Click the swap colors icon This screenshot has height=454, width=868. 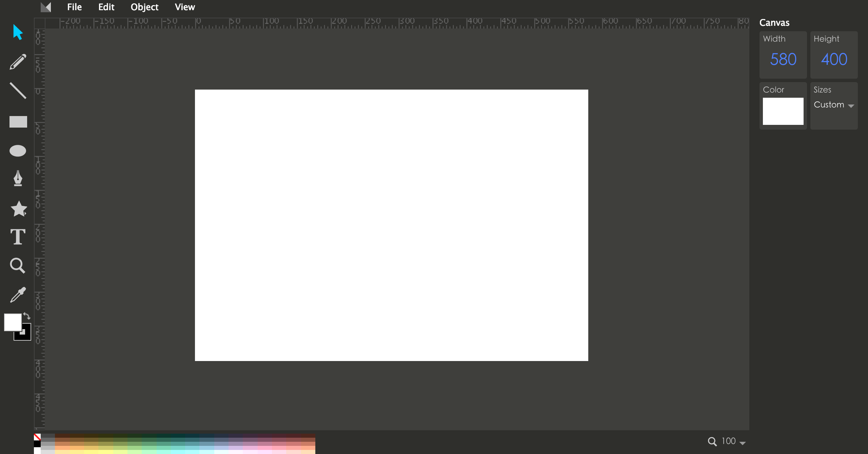(26, 316)
